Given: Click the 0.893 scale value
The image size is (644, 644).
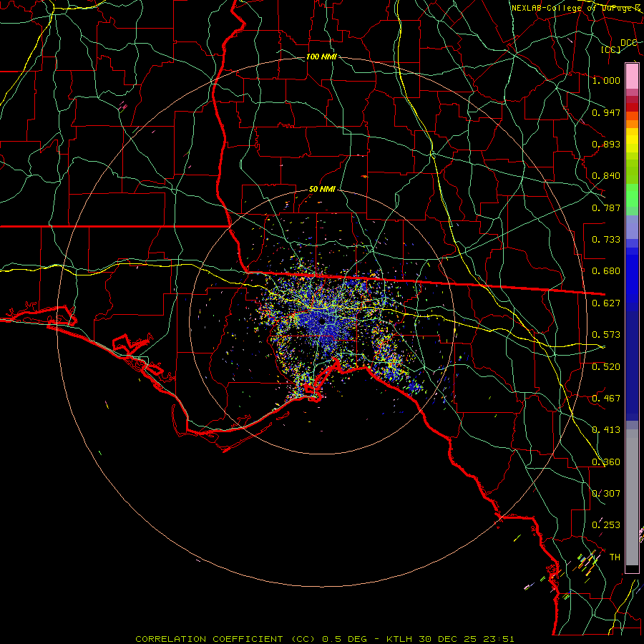Looking at the screenshot, I should click(606, 144).
